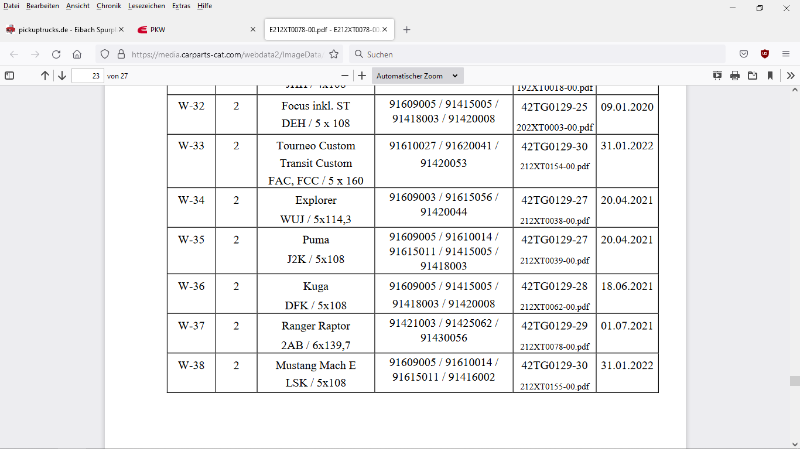Go to next PDF page
800x449 pixels.
[x=62, y=76]
